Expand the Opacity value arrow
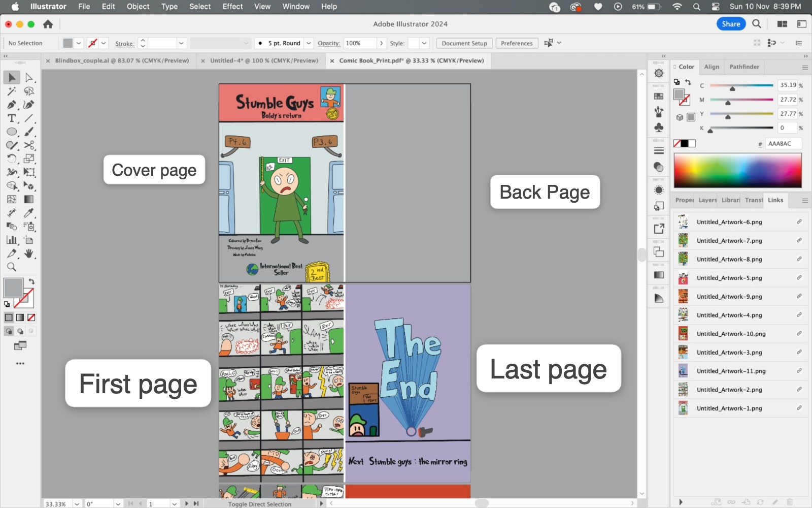812x508 pixels. pos(381,43)
